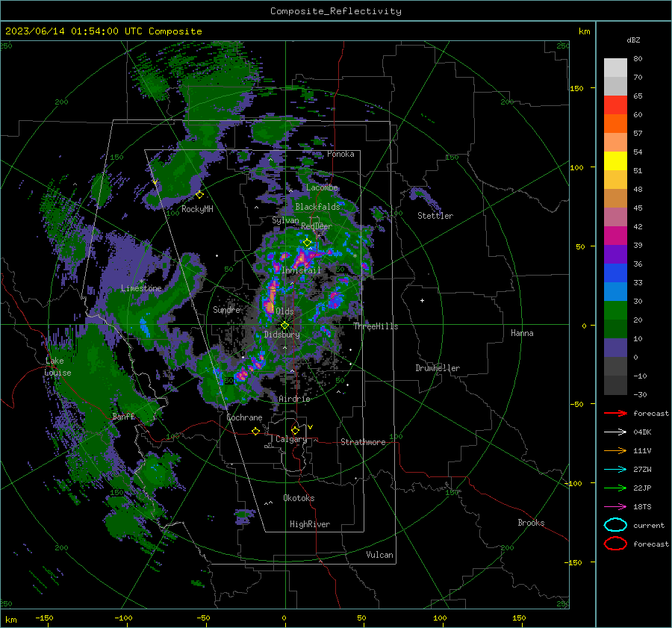Screen dimensions: 672x628
Task: Pick the blue swatch between 36 and 33 dBZ
Action: point(615,273)
